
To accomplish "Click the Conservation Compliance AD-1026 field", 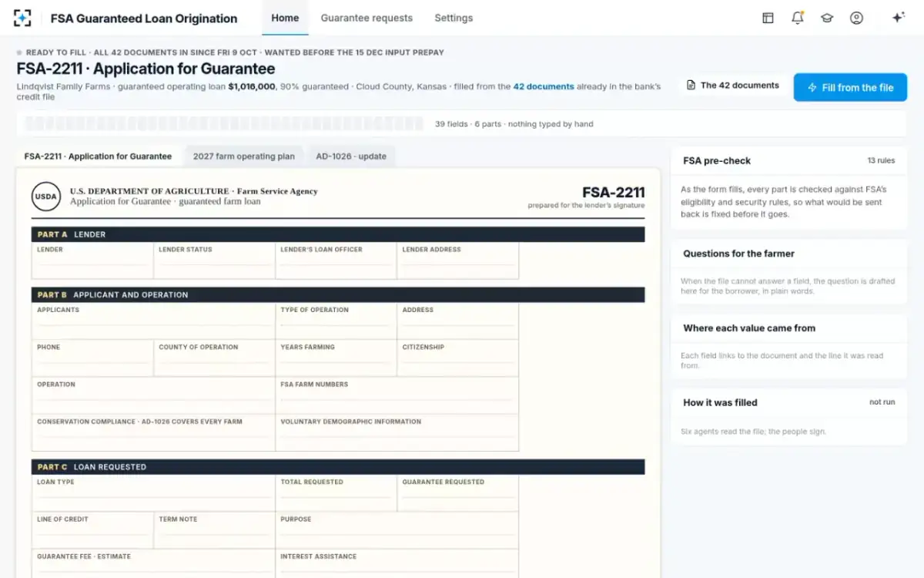I will point(153,432).
